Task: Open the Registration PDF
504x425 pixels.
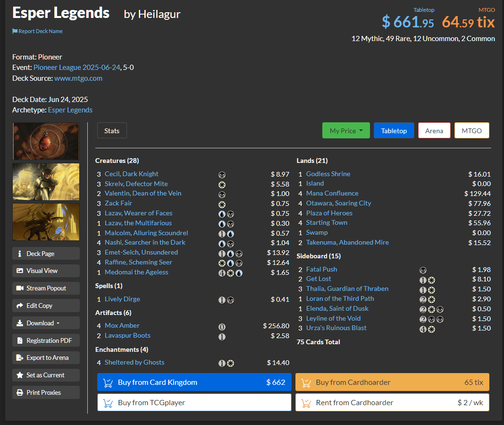Action: click(46, 340)
